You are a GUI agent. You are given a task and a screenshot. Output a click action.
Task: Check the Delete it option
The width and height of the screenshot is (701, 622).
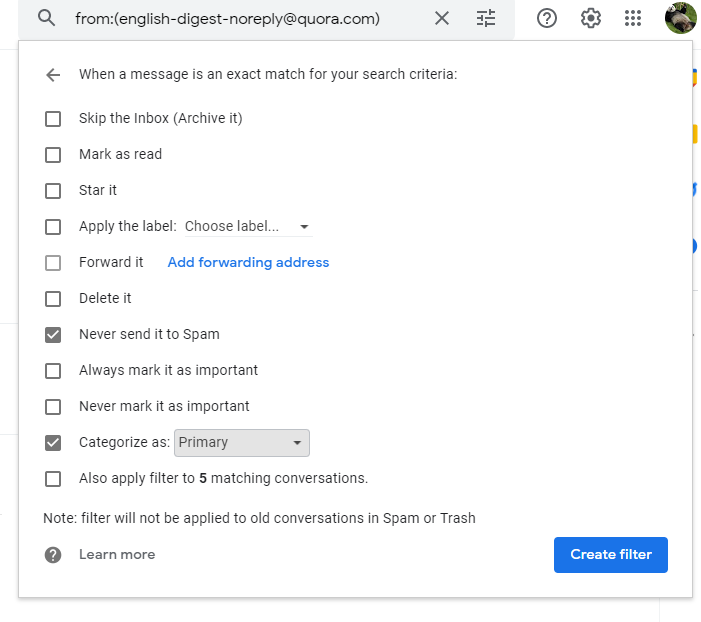point(53,298)
